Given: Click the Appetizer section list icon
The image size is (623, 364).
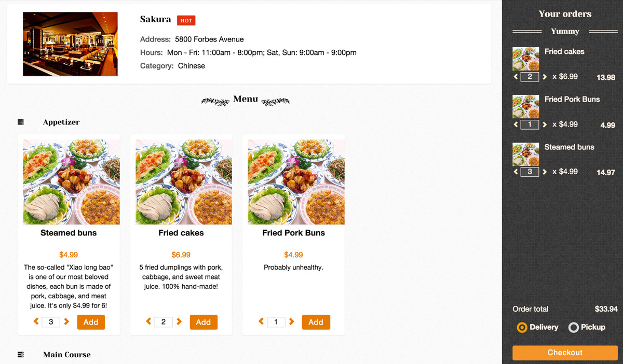Looking at the screenshot, I should pos(21,122).
